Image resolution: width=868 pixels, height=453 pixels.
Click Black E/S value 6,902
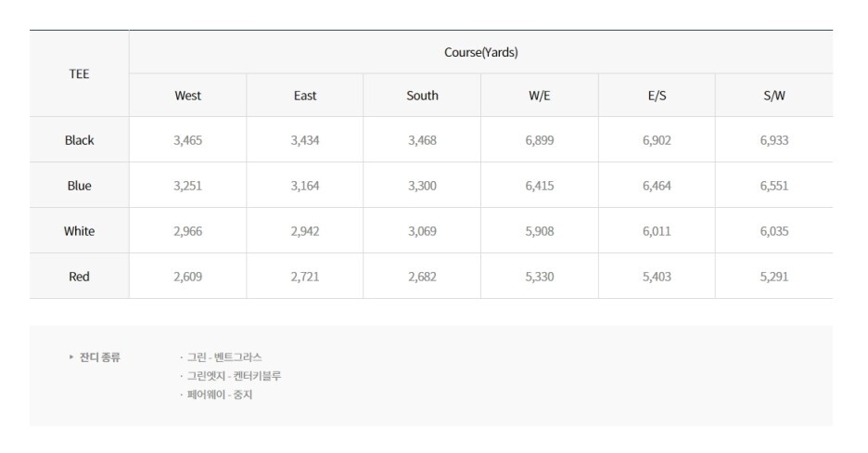click(657, 140)
